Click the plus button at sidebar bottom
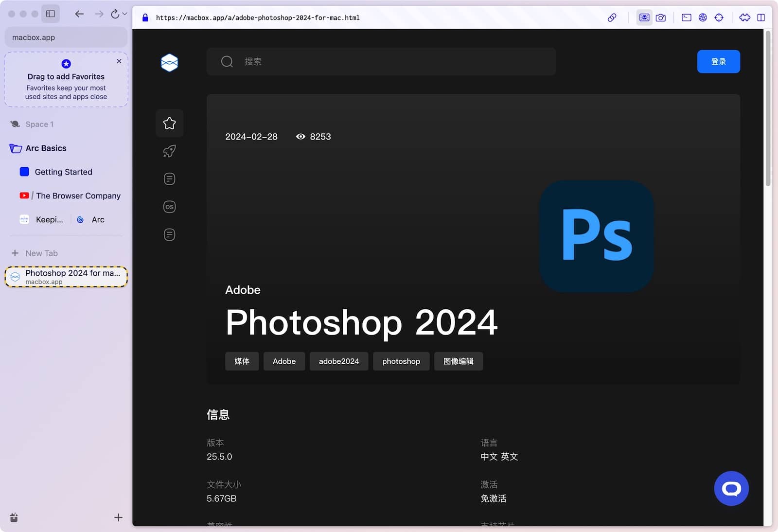Viewport: 778px width, 532px height. tap(118, 517)
